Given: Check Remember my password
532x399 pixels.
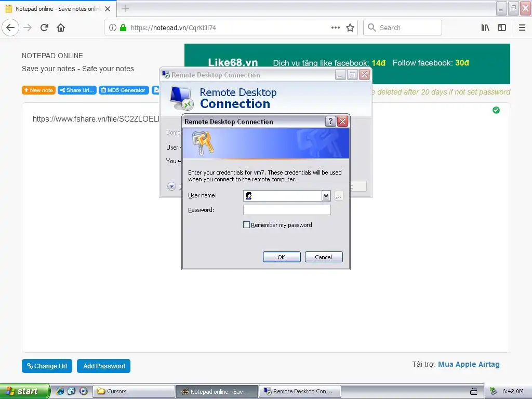Looking at the screenshot, I should pyautogui.click(x=247, y=224).
